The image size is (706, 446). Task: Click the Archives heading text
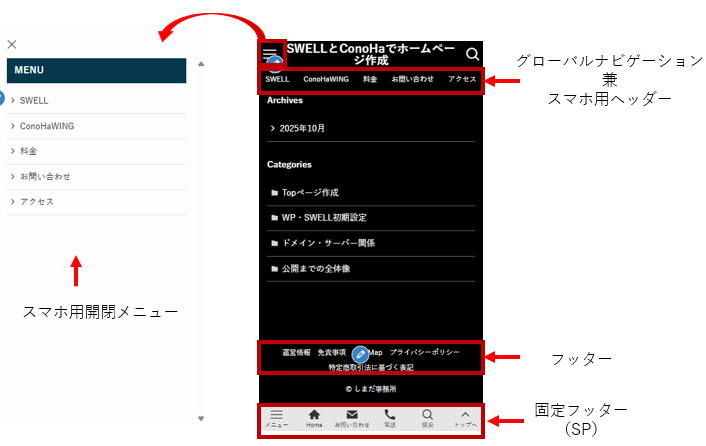pyautogui.click(x=285, y=100)
